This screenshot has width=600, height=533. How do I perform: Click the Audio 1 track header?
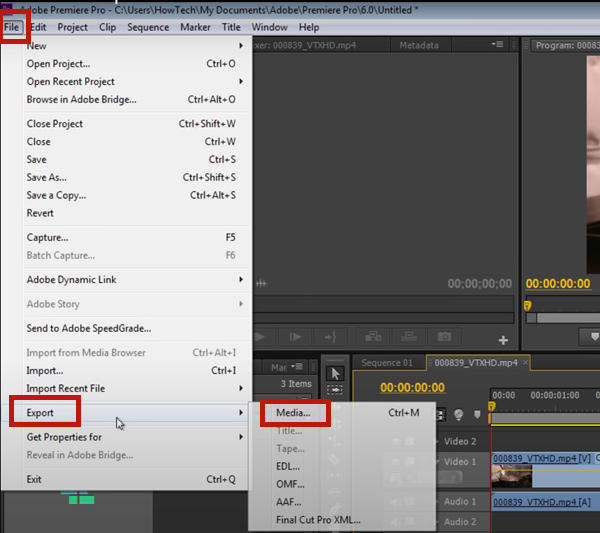tap(460, 501)
